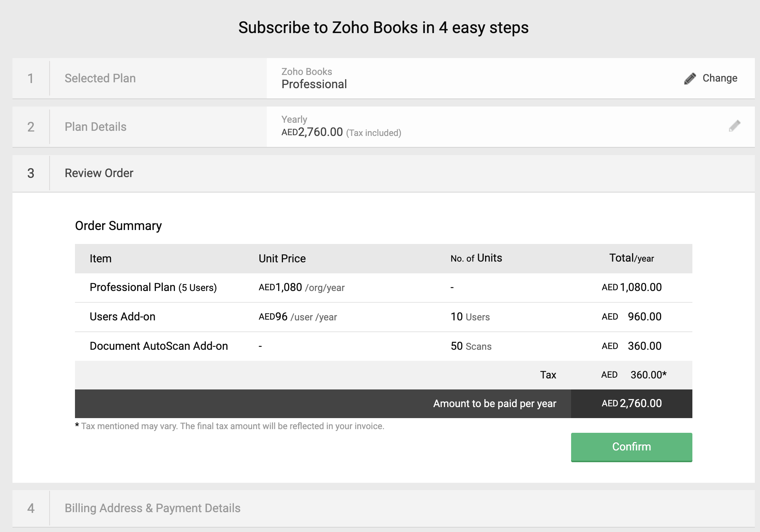Click the Amount to be paid total
Screen dimensions: 760x532
click(631, 403)
